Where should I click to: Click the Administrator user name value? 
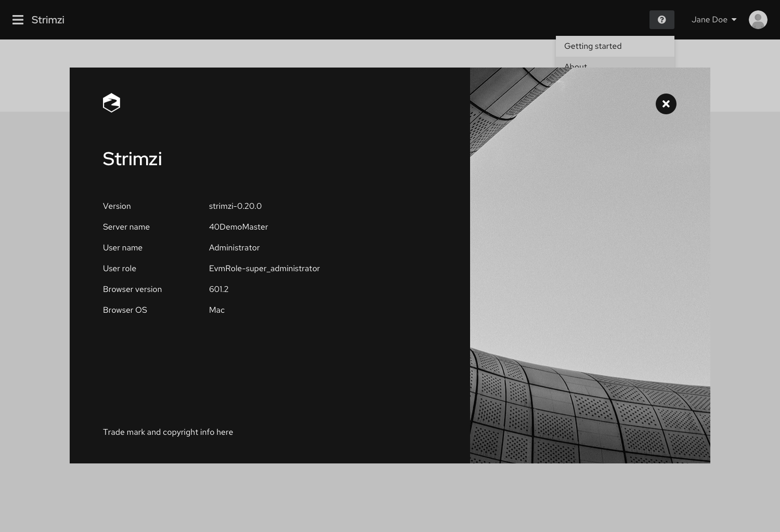234,248
